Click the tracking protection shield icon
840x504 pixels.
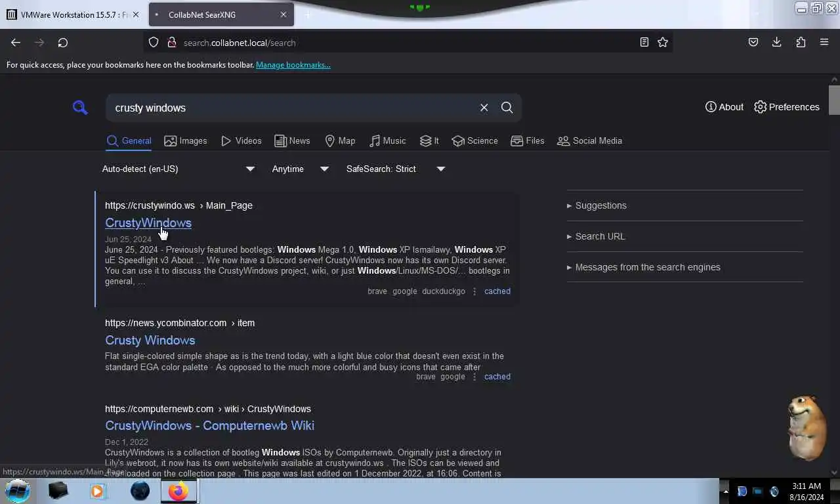click(x=154, y=42)
